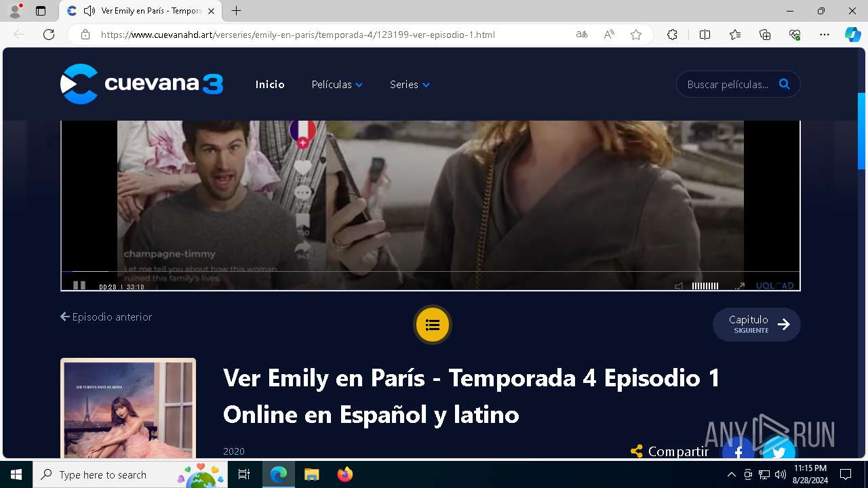Open Edge Collections
Screen dimensions: 868x488
(765, 35)
